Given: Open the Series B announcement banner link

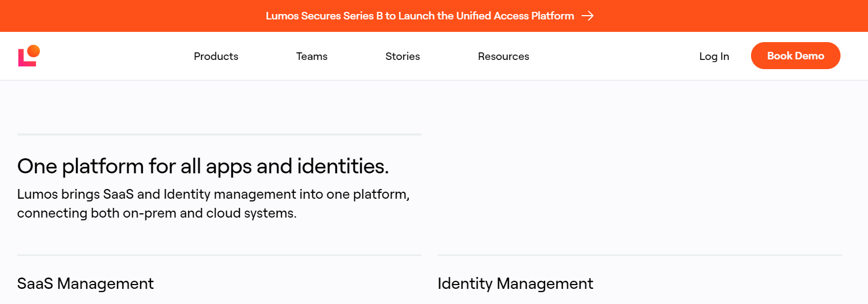Looking at the screenshot, I should pyautogui.click(x=430, y=16).
